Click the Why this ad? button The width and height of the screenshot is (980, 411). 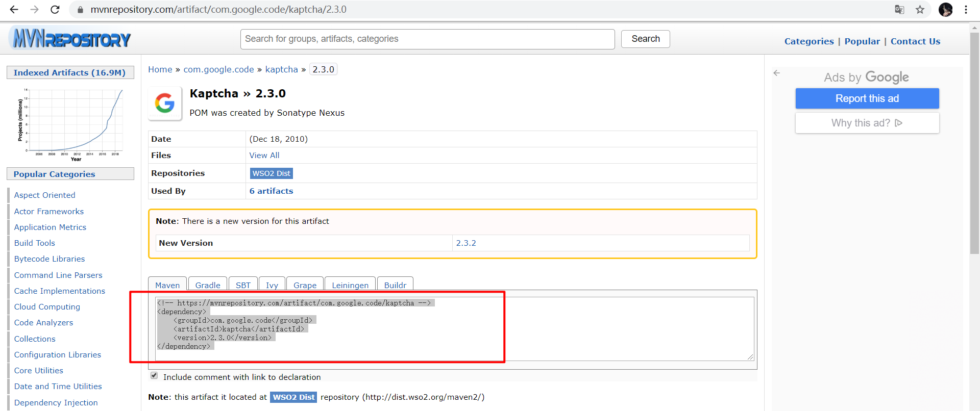coord(867,123)
